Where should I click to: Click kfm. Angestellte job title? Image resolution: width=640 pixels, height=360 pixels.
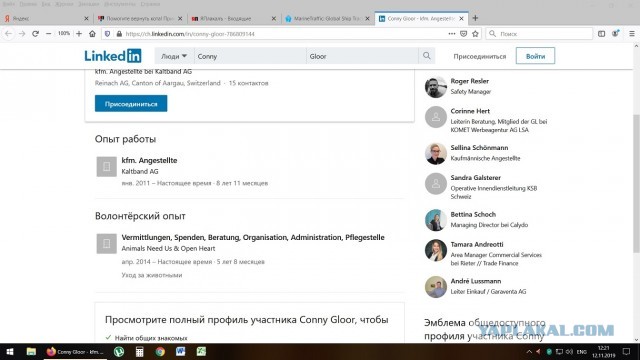[149, 160]
